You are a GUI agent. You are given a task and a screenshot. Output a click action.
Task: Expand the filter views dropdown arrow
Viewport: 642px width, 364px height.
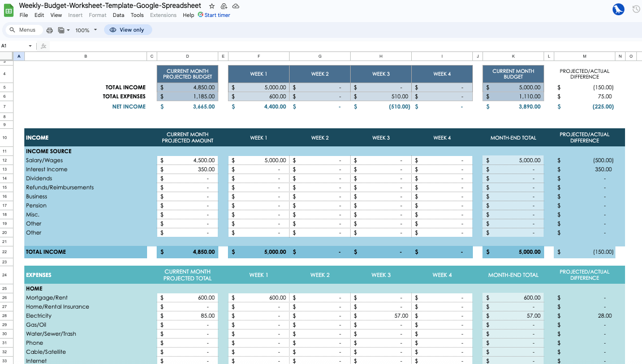click(68, 30)
